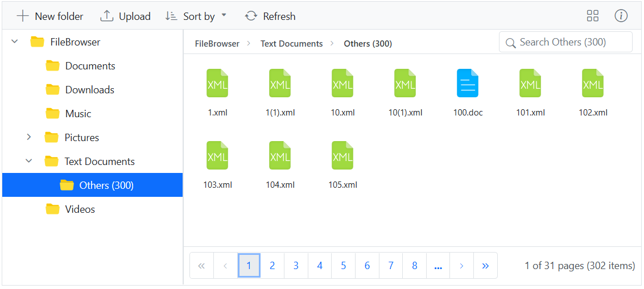Image resolution: width=644 pixels, height=289 pixels.
Task: Click the Music folder icon in tree
Action: pyautogui.click(x=52, y=113)
